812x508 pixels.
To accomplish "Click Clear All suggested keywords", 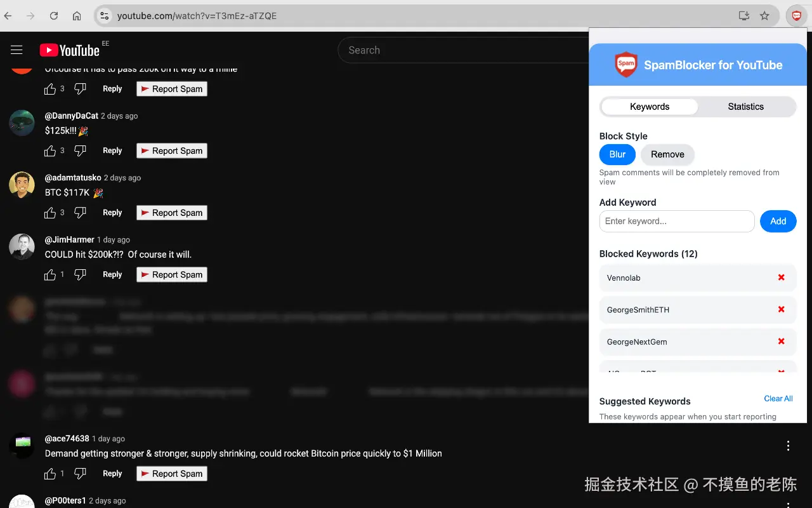I will 778,399.
